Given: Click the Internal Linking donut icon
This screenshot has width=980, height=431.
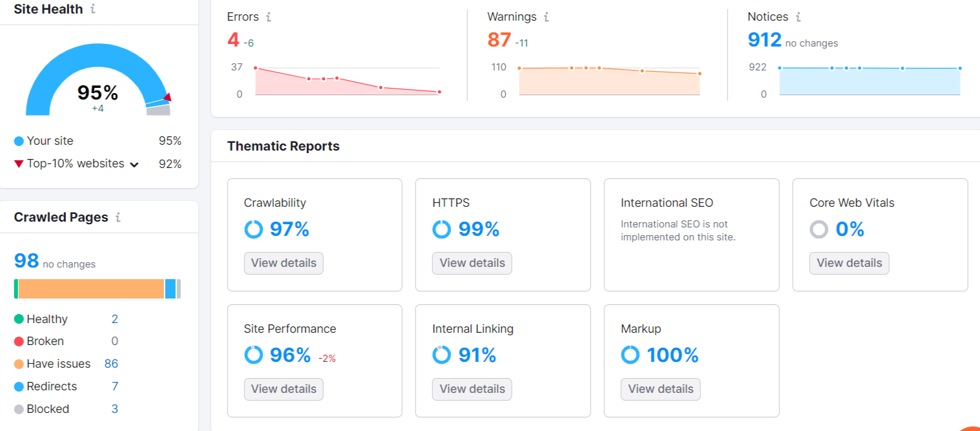Looking at the screenshot, I should point(442,355).
